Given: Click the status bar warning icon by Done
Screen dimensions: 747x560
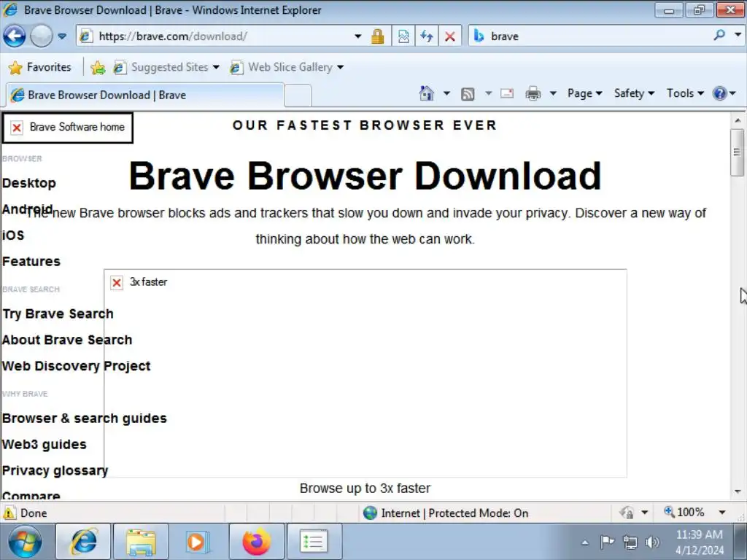Looking at the screenshot, I should [9, 513].
